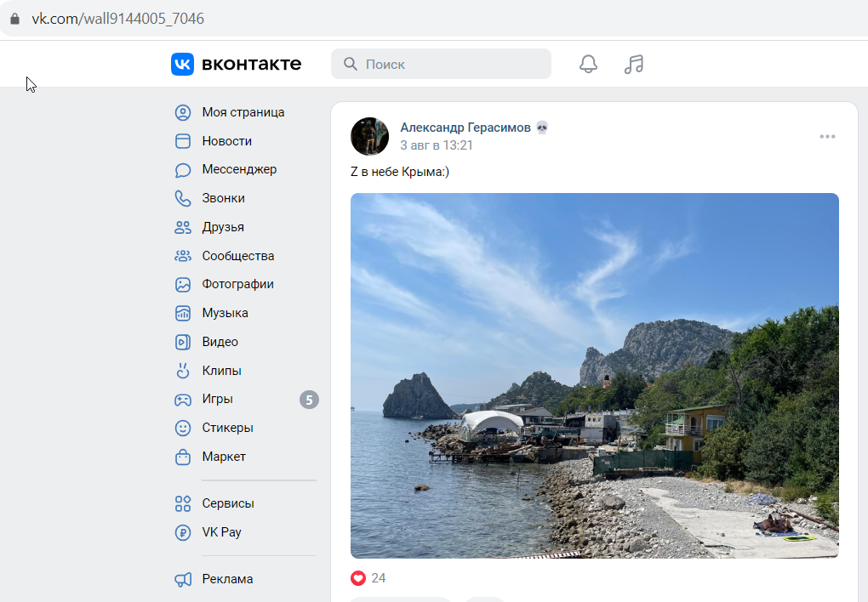Open Сообщества section
The image size is (868, 602).
pos(238,256)
